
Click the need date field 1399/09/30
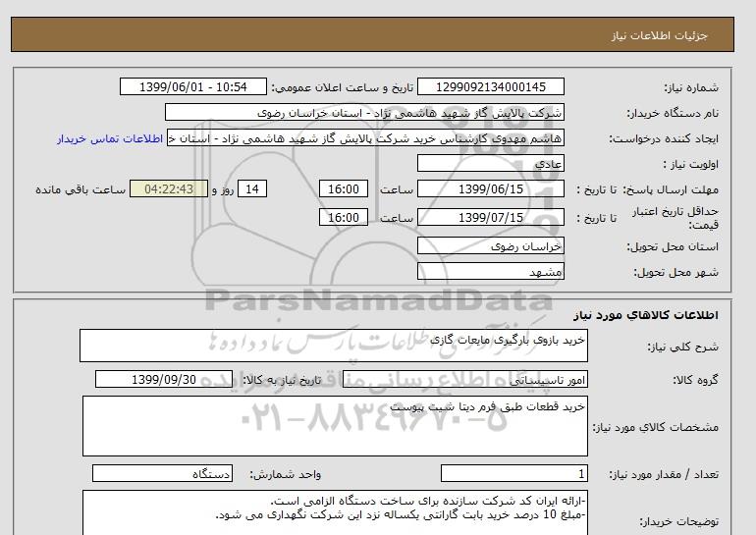(x=164, y=379)
